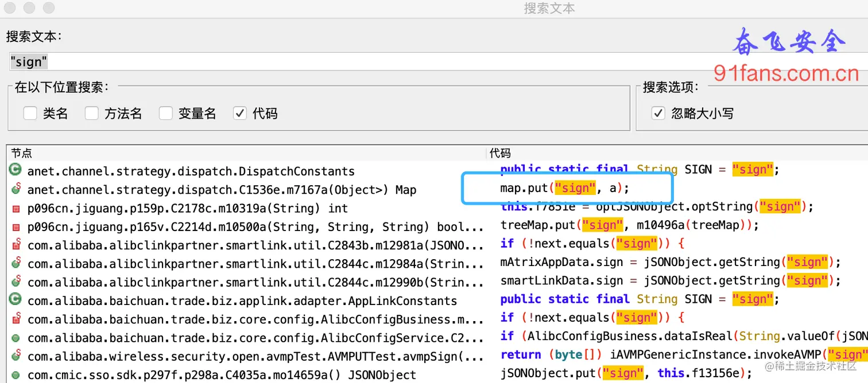This screenshot has height=383, width=868.
Task: Click code mAtrixAppData.sign = jSONObject.getString
Action: (671, 262)
